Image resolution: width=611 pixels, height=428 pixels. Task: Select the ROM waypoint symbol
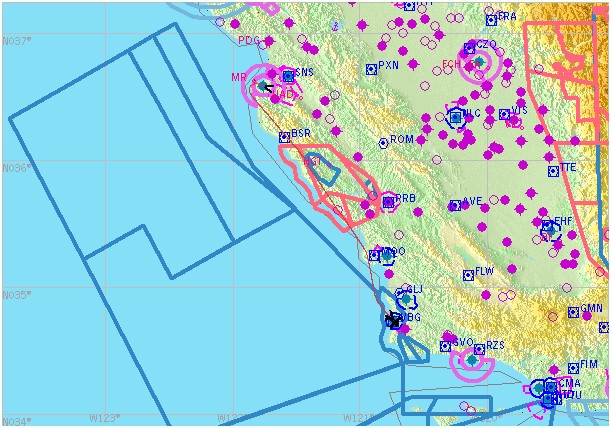coord(383,143)
